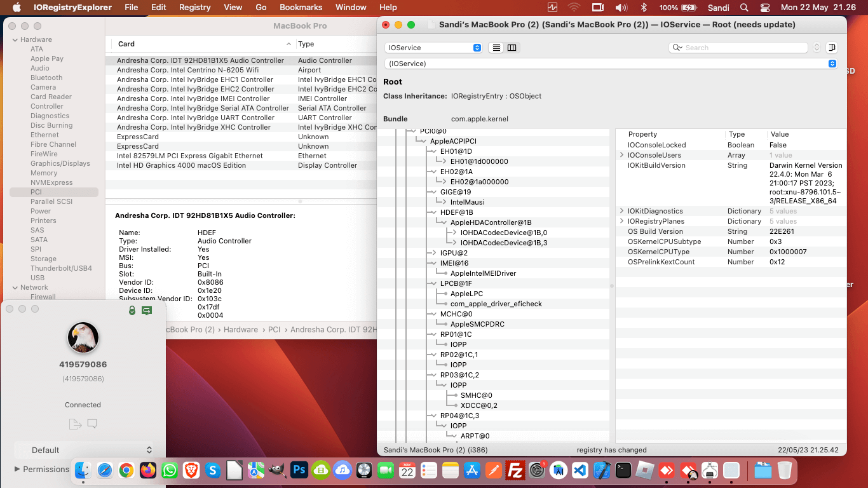Launch Safari from the Dock
Viewport: 868px width, 488px height.
(x=105, y=470)
